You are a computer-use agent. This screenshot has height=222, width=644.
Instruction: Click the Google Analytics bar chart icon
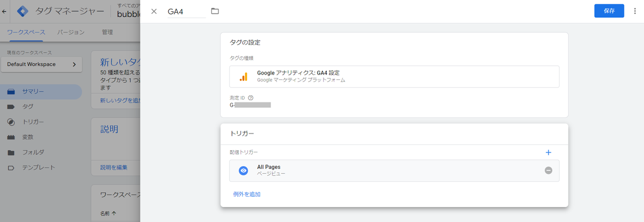tap(243, 77)
